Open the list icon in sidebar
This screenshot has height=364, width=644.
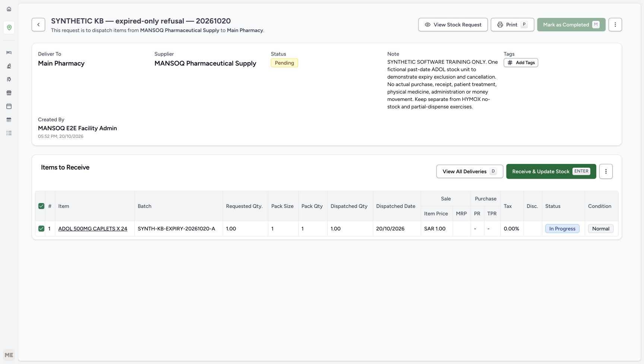coord(9,133)
